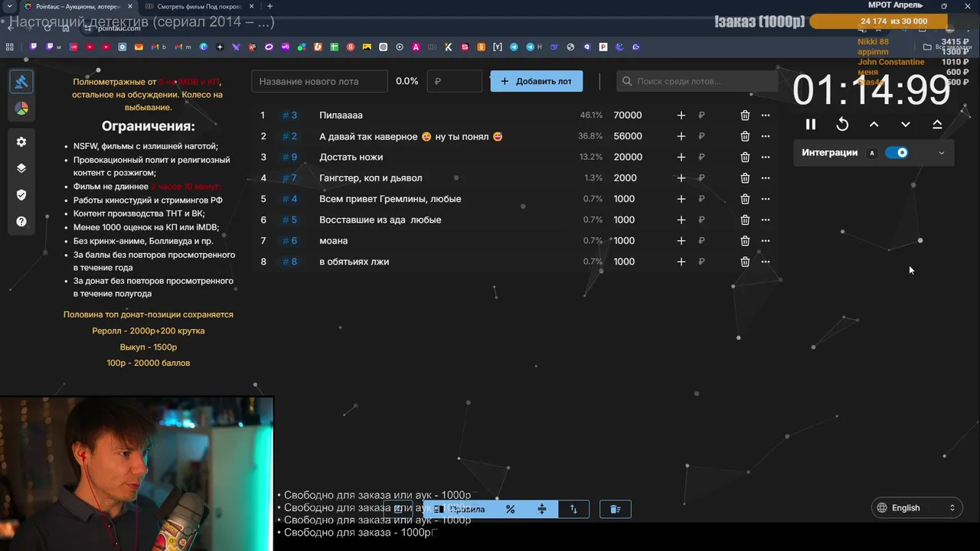
Task: Delete the моана lot
Action: (745, 241)
